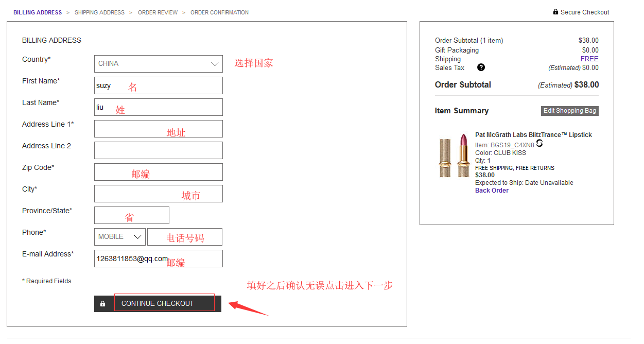The image size is (644, 344).
Task: Go to Billing Address breadcrumb step
Action: coord(38,12)
